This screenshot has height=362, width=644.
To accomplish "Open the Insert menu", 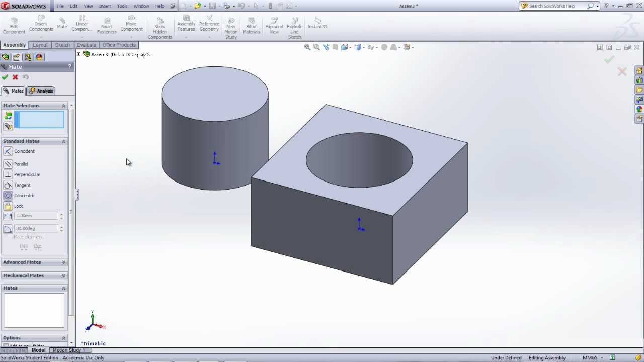I will click(x=105, y=6).
